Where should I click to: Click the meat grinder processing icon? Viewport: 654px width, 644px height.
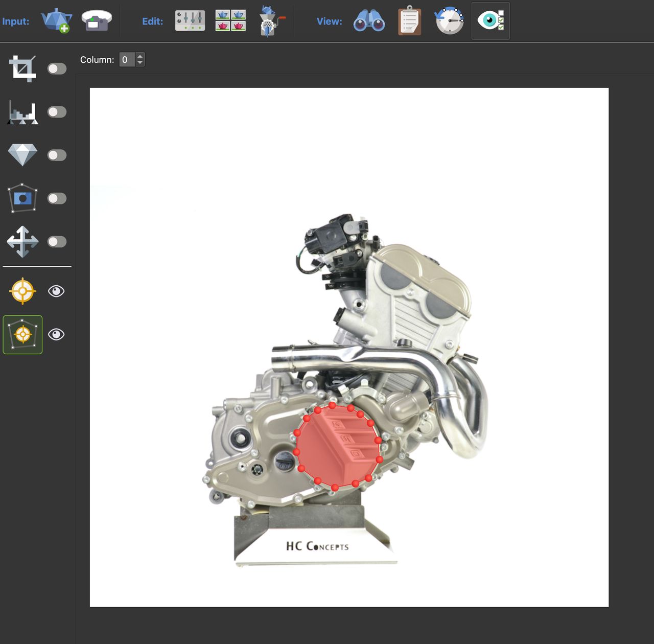coord(271,21)
